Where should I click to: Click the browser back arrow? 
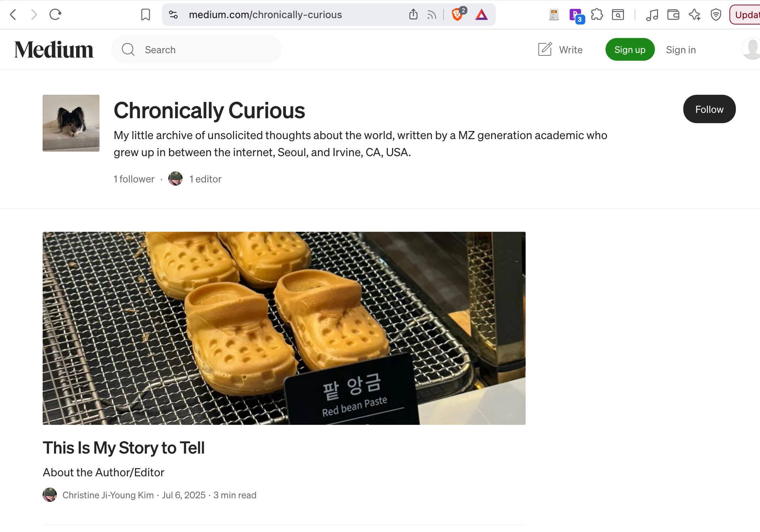[13, 15]
